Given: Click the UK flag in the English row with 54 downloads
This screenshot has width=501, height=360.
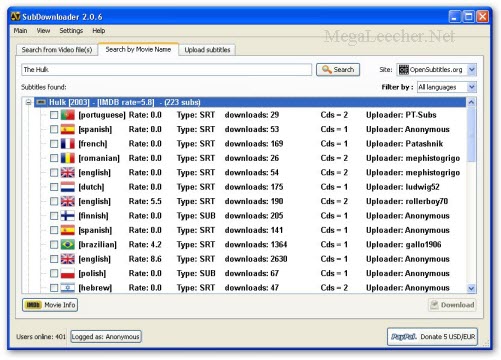Looking at the screenshot, I should click(x=68, y=172).
